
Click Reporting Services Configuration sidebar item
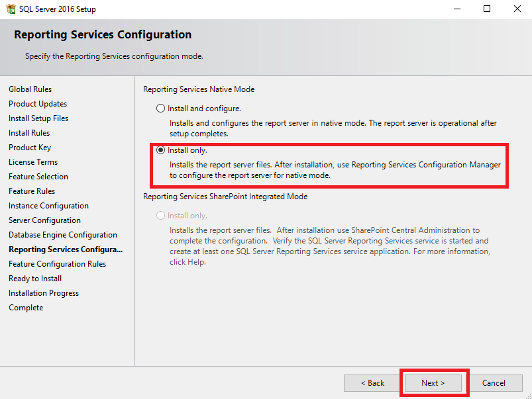coord(66,249)
